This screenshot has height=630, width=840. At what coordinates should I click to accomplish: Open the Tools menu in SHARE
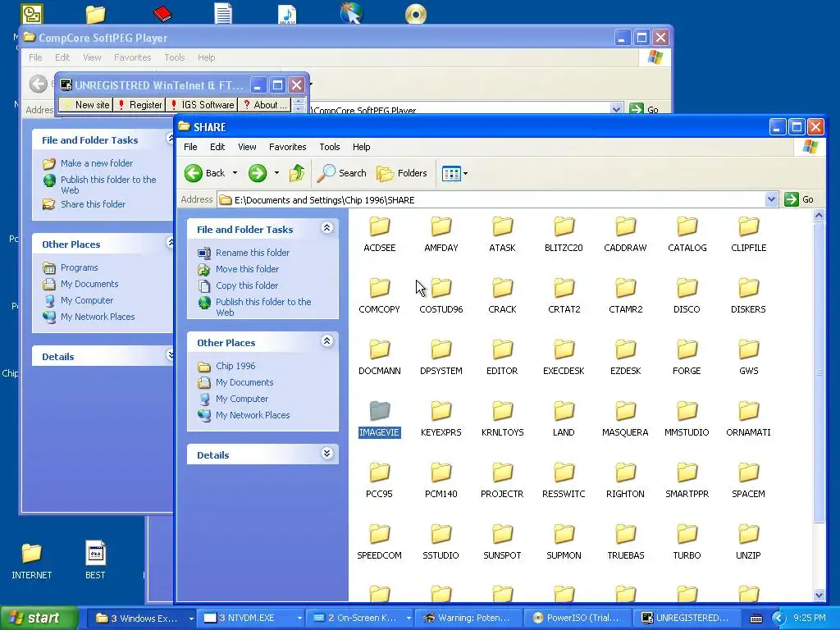point(330,147)
